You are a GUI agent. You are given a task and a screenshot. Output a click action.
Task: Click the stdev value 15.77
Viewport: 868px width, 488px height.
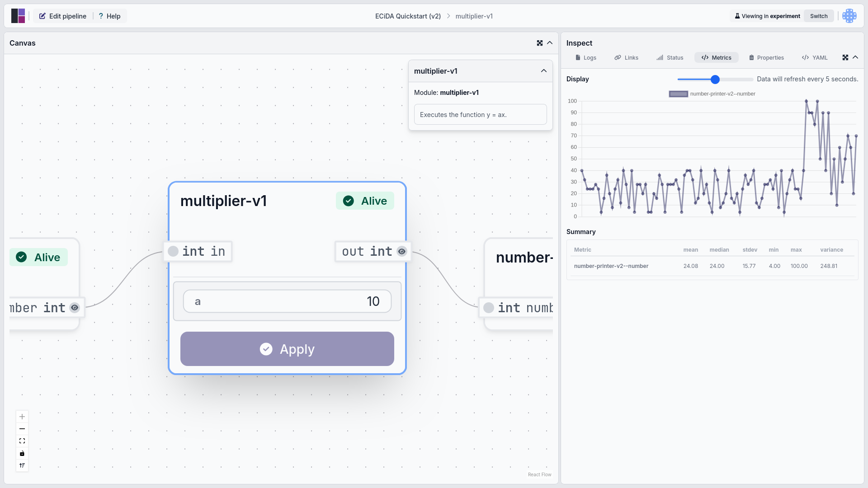749,266
